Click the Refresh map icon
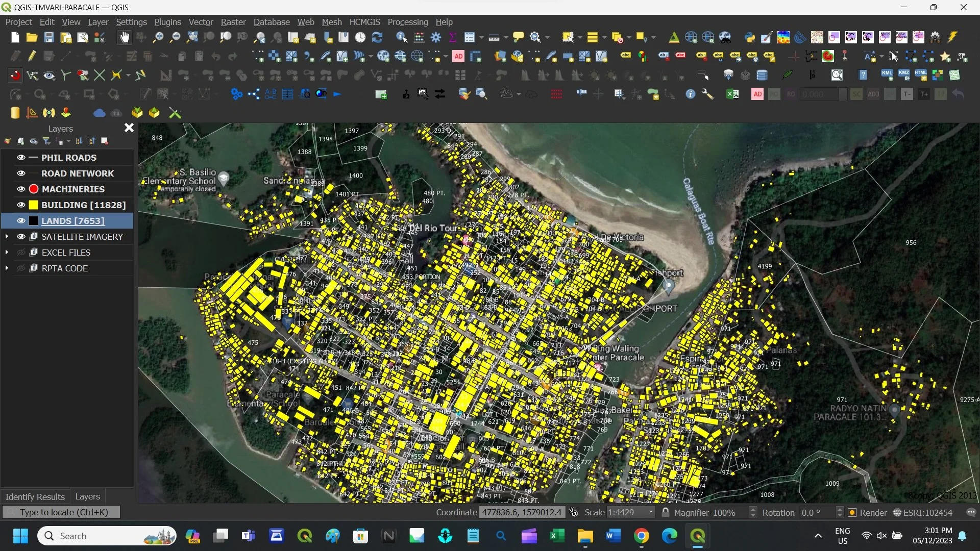 point(377,37)
